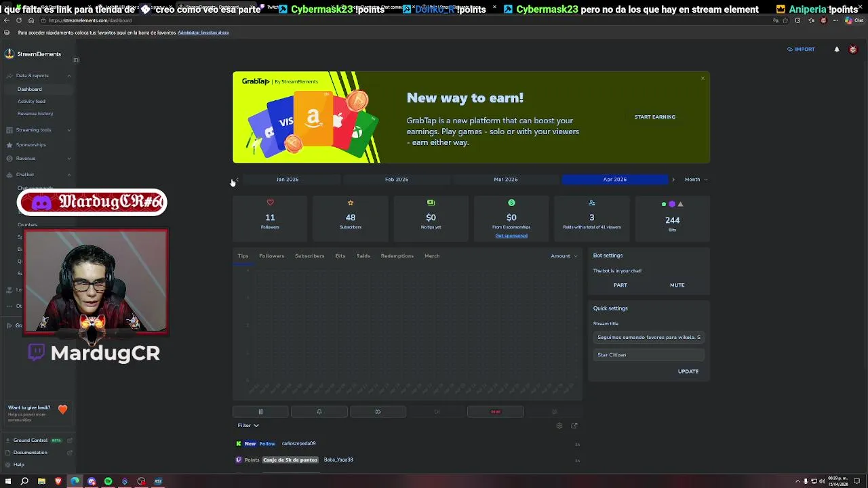The image size is (868, 488).
Task: Pop out the activity feed window
Action: 574,426
